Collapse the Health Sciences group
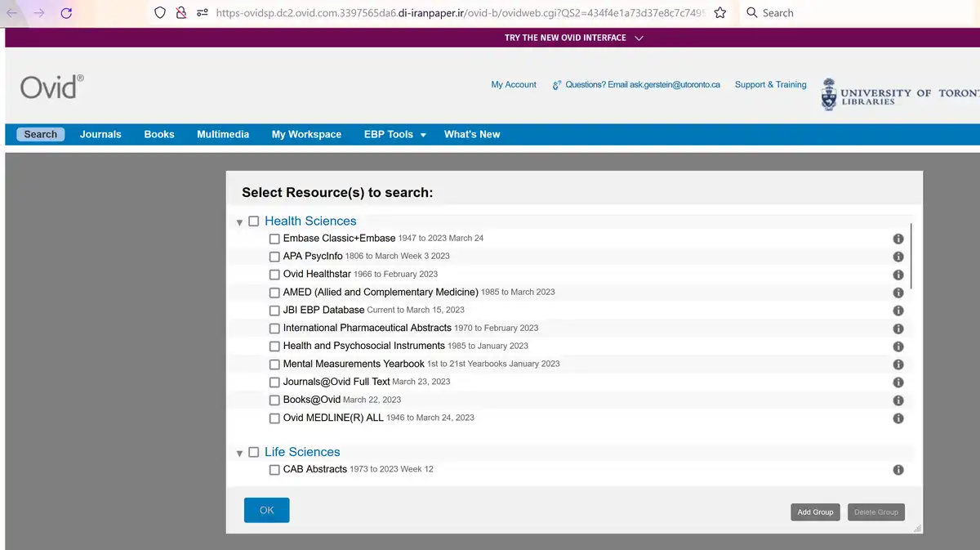 coord(239,222)
